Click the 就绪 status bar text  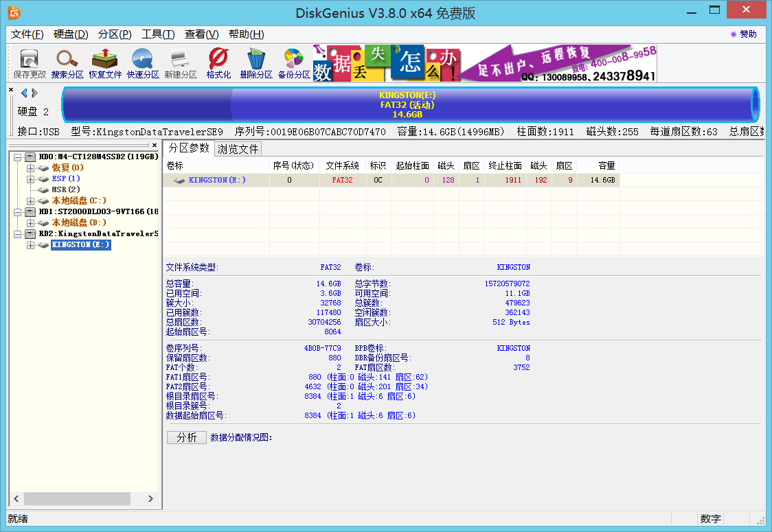point(19,519)
